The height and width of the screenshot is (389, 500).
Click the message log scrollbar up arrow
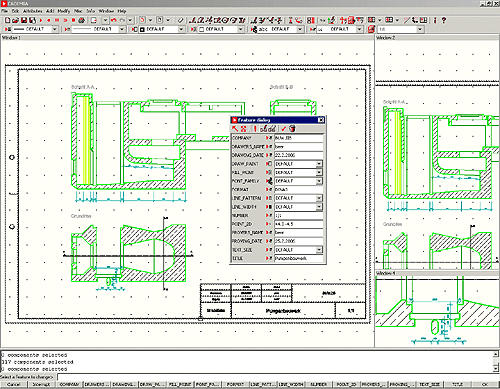tap(496, 354)
